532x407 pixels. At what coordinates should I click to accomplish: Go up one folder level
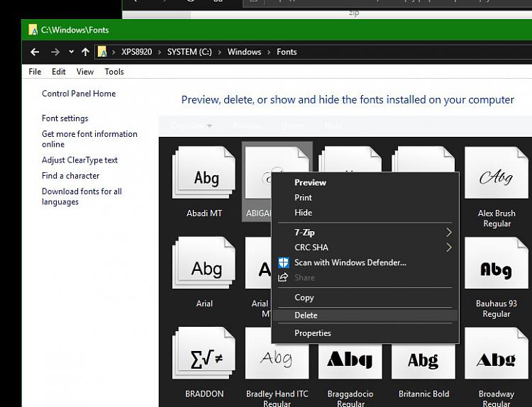pos(85,52)
